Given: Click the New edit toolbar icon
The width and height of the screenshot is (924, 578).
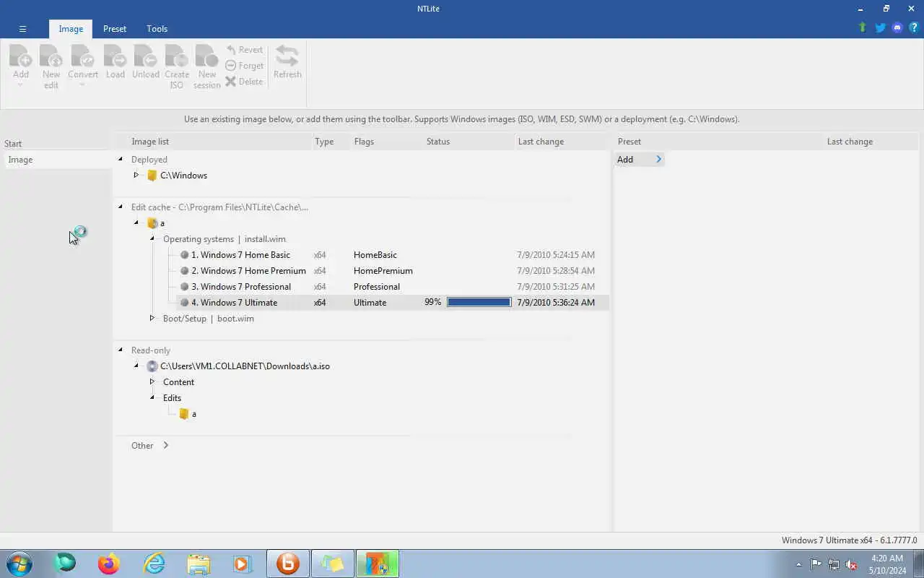Looking at the screenshot, I should (51, 56).
